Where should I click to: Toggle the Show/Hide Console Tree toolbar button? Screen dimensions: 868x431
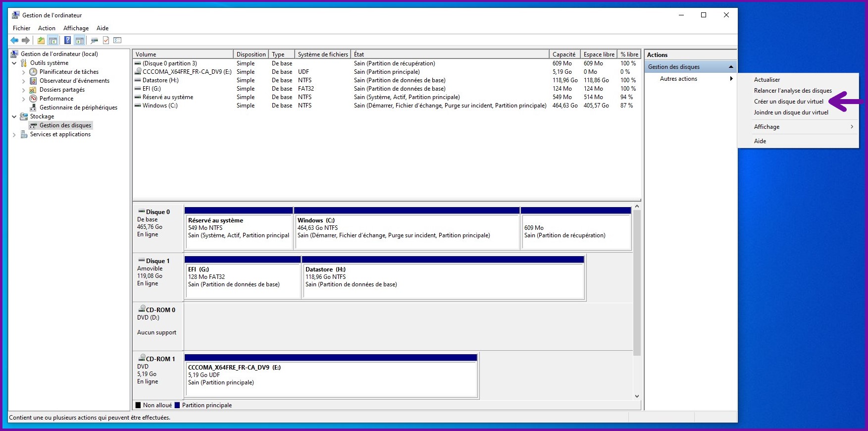click(53, 41)
